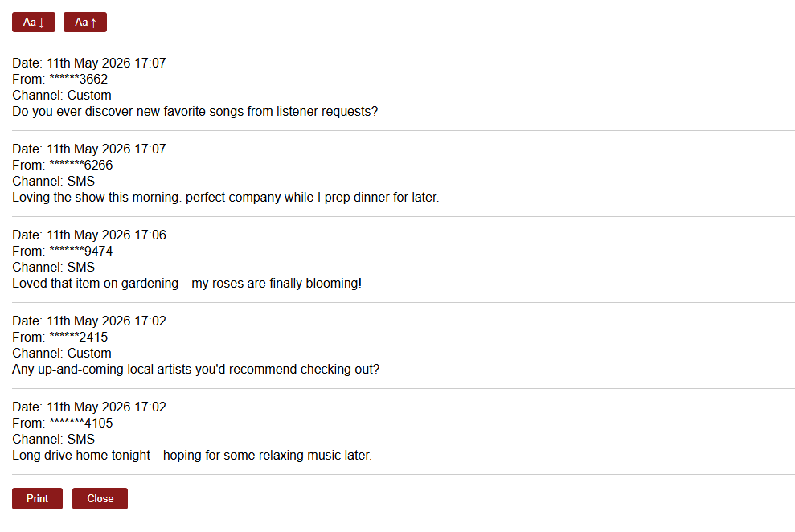Viewport: 795px width, 532px height.
Task: Select the gardening roses blooming message
Action: pyautogui.click(x=187, y=284)
